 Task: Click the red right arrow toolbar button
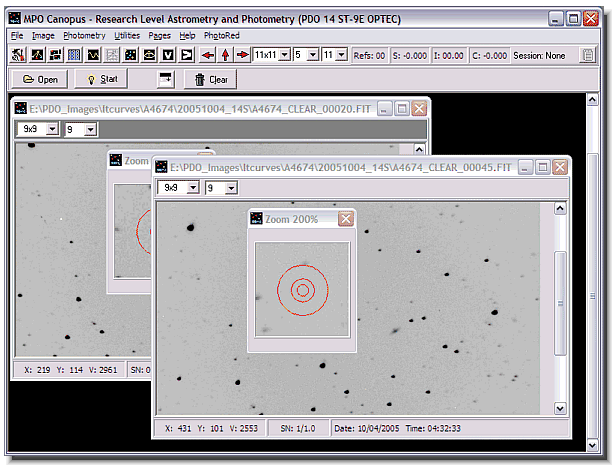(243, 55)
